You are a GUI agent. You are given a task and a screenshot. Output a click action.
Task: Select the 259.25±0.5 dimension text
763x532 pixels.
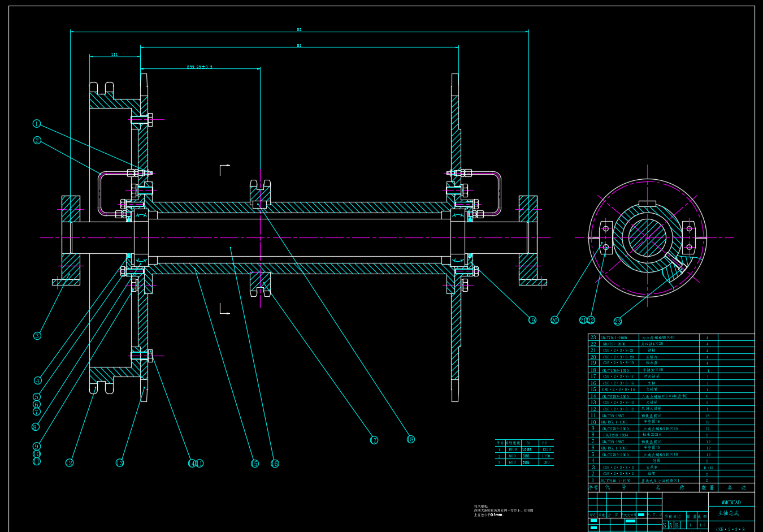coord(200,67)
